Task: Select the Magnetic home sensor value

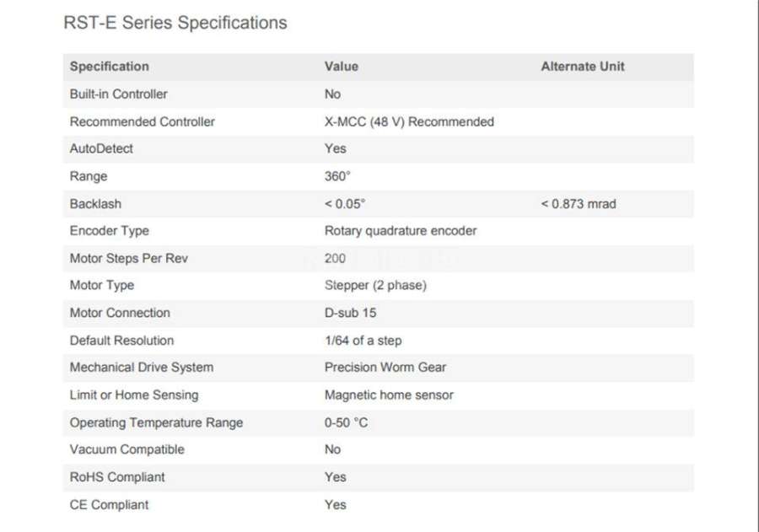Action: click(x=389, y=395)
